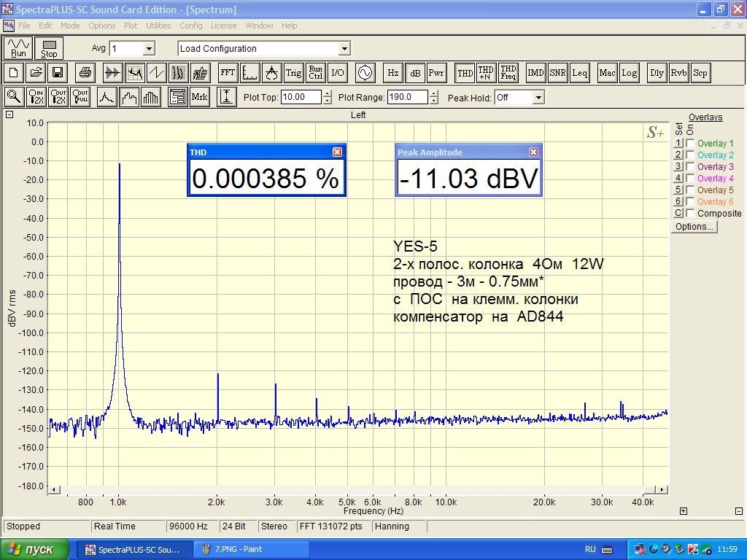Click the Print icon in toolbar
The width and height of the screenshot is (747, 560).
[x=85, y=73]
